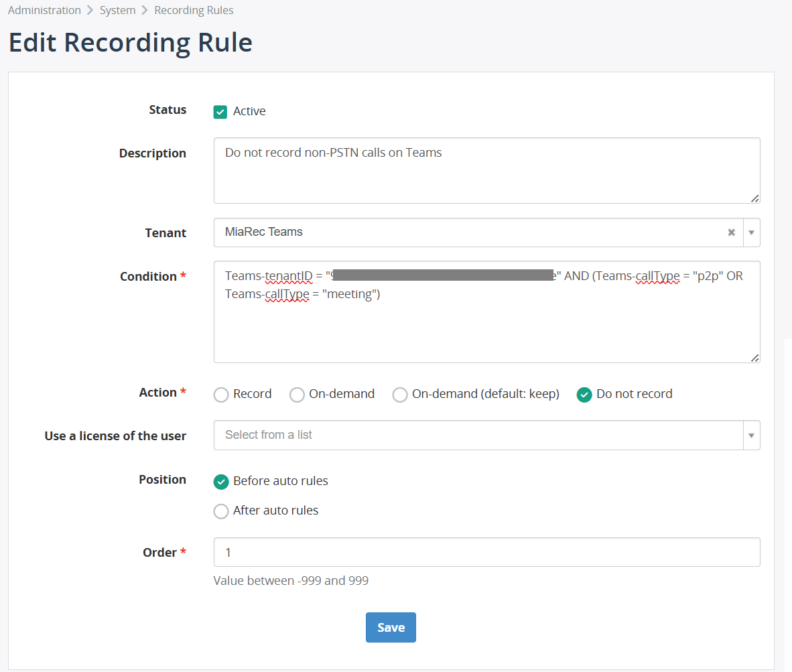The width and height of the screenshot is (792, 672).
Task: Go to Administration in breadcrumb
Action: click(x=44, y=10)
